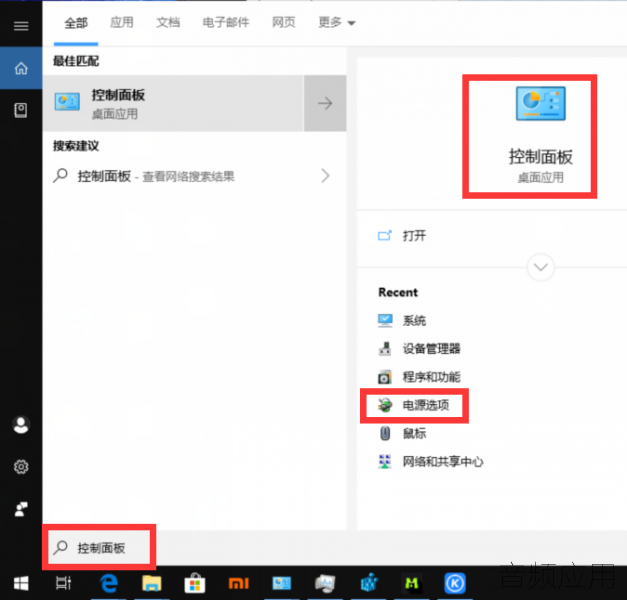Image resolution: width=627 pixels, height=600 pixels.
Task: Open the blue K app on taskbar
Action: (455, 583)
